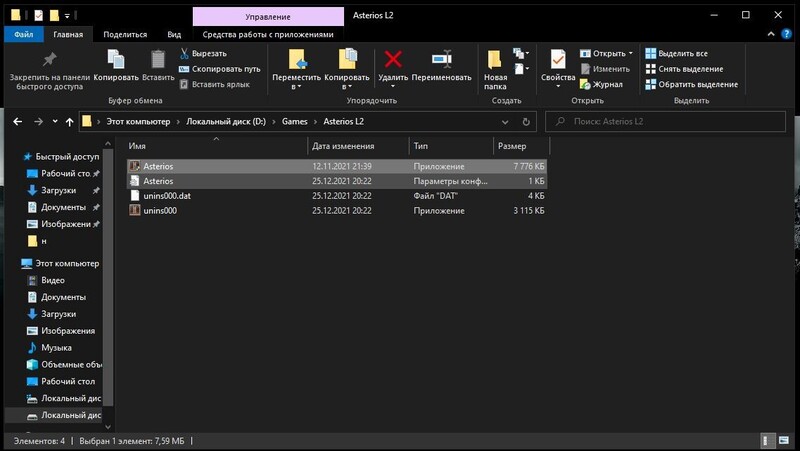Open Средства работы с приложениями tab
Screen dimensions: 800x451
pos(268,34)
